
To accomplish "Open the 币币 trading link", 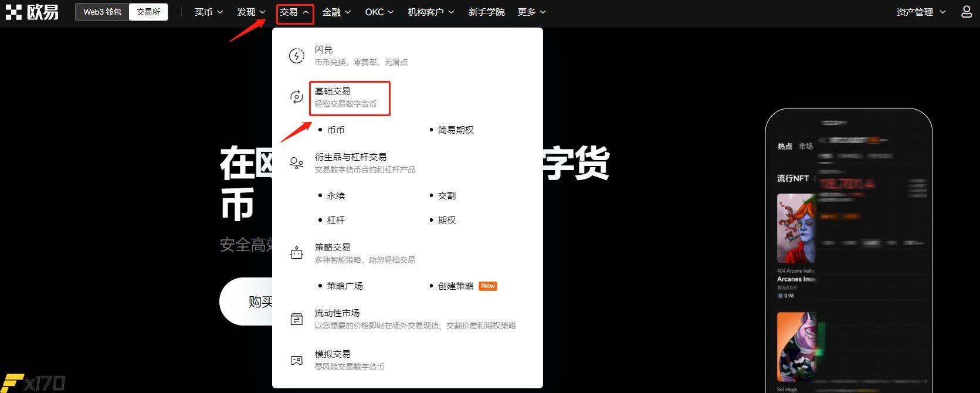I will [x=335, y=130].
